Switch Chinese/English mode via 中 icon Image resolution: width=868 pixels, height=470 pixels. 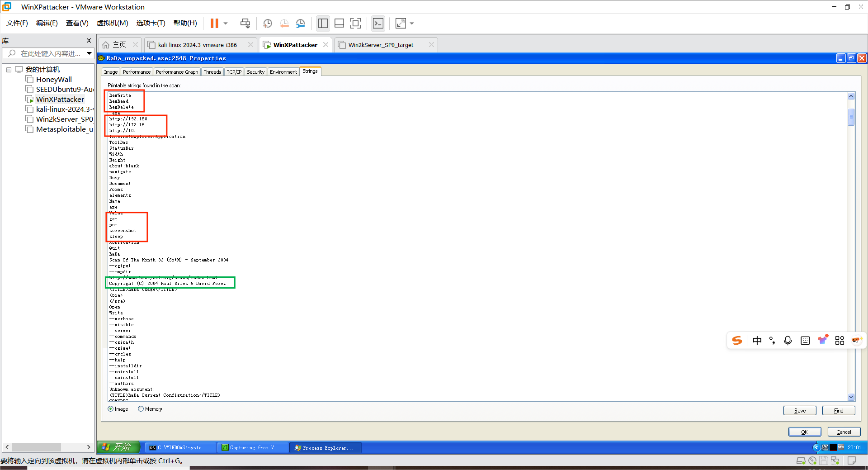[x=757, y=341]
